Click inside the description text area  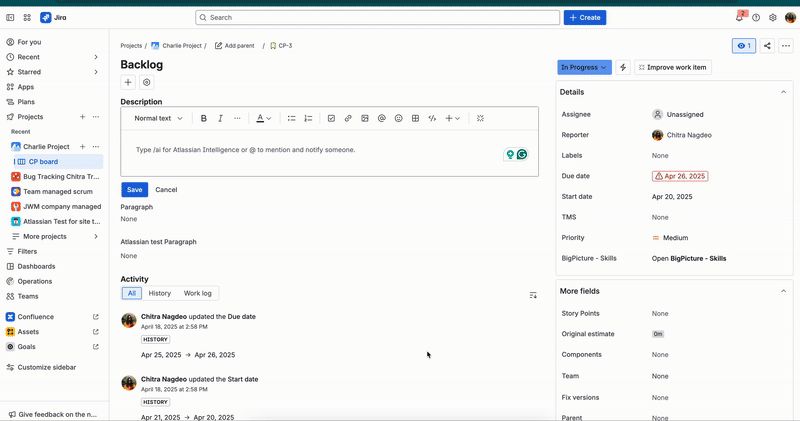[x=330, y=153]
